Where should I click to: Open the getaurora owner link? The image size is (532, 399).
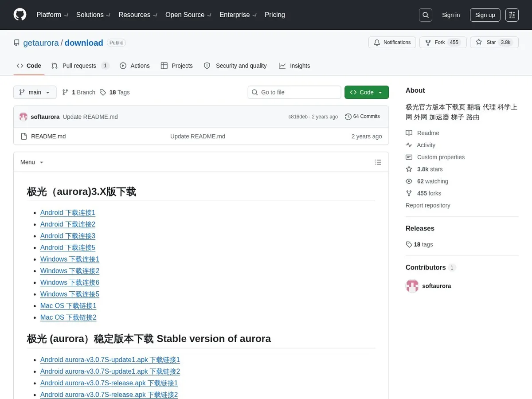click(41, 43)
